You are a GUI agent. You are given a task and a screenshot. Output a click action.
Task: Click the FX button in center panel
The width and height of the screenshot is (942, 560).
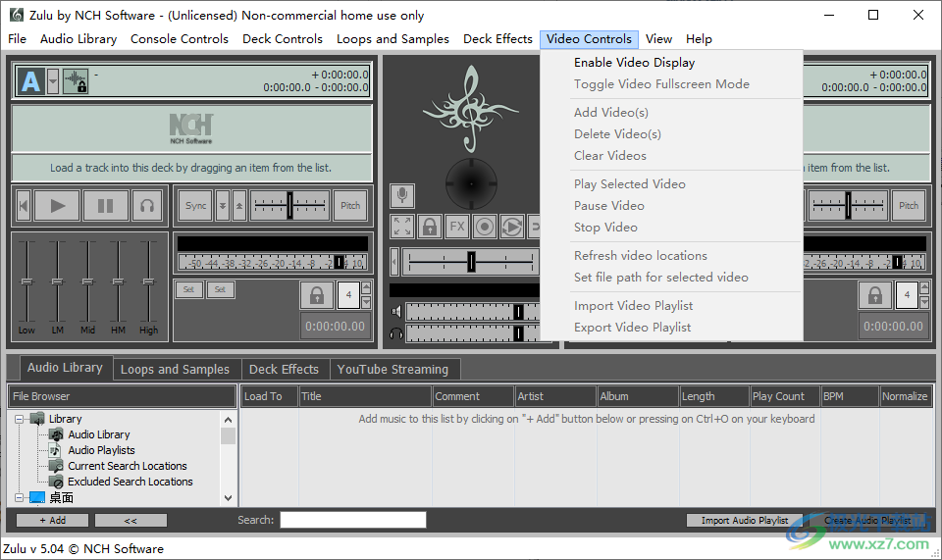[457, 227]
